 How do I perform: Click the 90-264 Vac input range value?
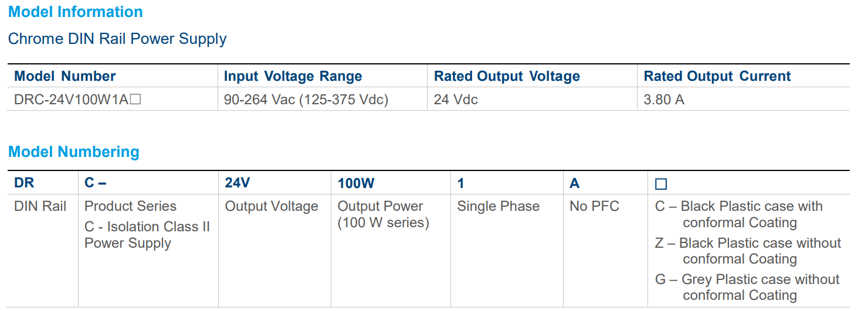[x=306, y=100]
